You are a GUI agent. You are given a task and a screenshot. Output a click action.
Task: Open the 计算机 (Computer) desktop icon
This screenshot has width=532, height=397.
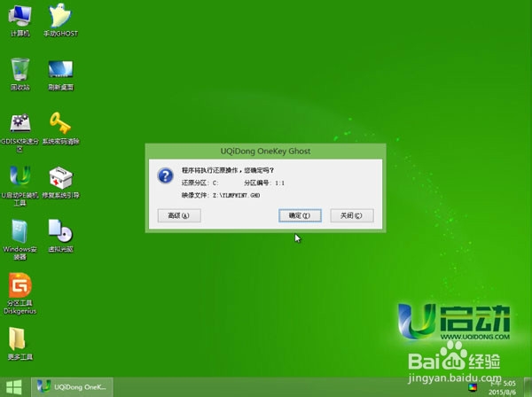point(20,20)
